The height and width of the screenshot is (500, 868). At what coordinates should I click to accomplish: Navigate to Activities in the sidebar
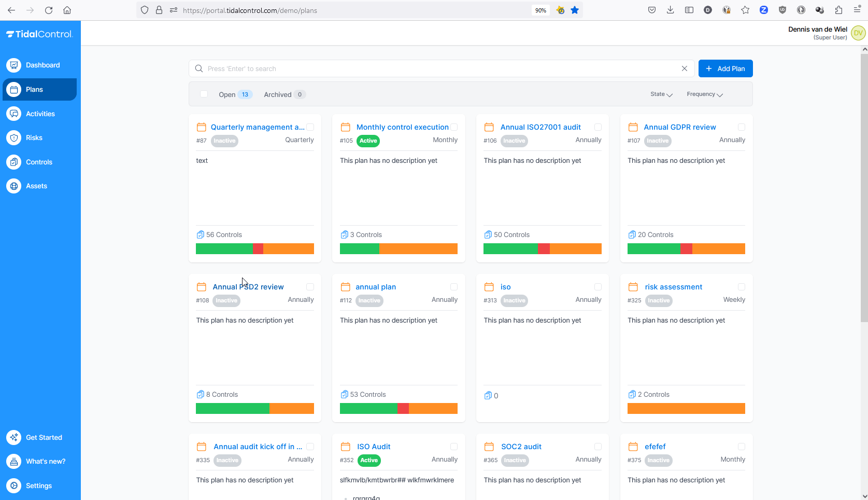tap(40, 114)
